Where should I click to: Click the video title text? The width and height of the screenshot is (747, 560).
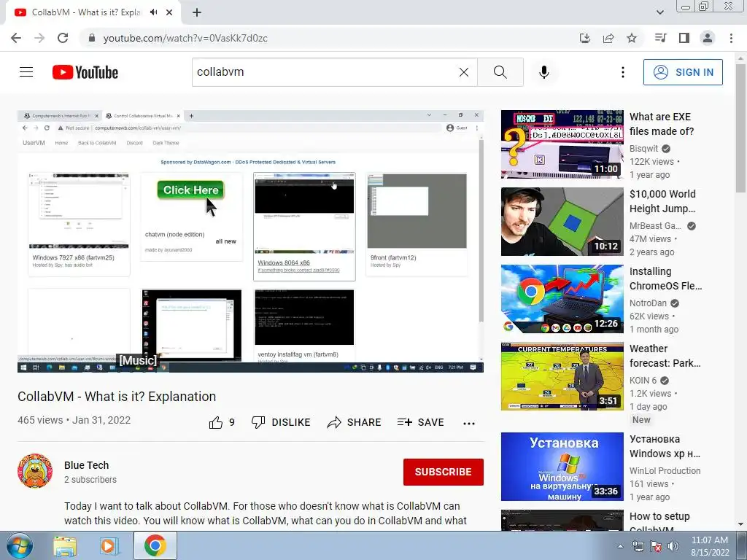click(117, 396)
